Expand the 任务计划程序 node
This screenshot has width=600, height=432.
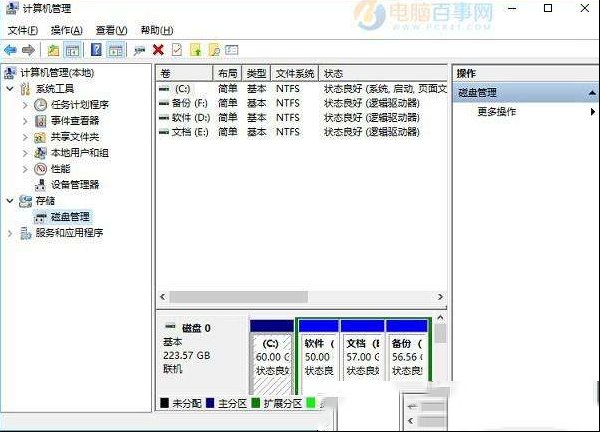click(x=25, y=105)
